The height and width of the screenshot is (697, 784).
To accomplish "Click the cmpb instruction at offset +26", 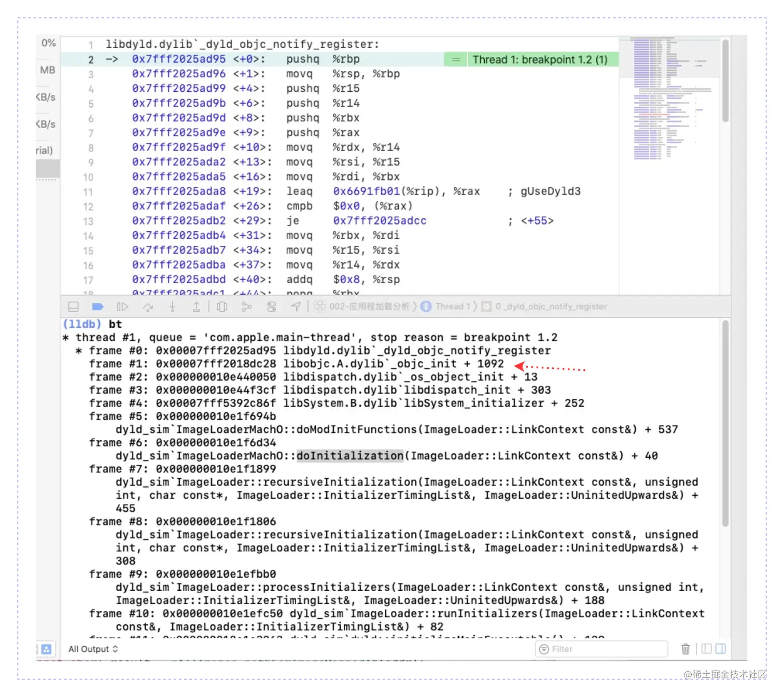I will tap(299, 206).
